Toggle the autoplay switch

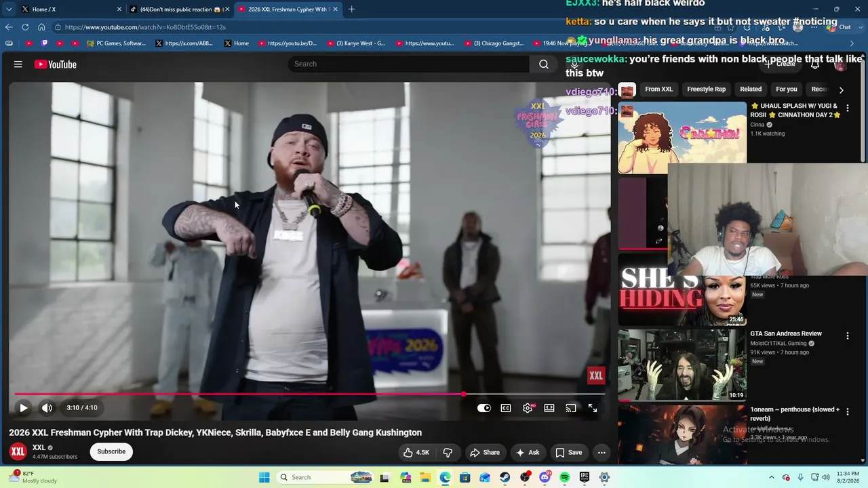click(x=484, y=408)
